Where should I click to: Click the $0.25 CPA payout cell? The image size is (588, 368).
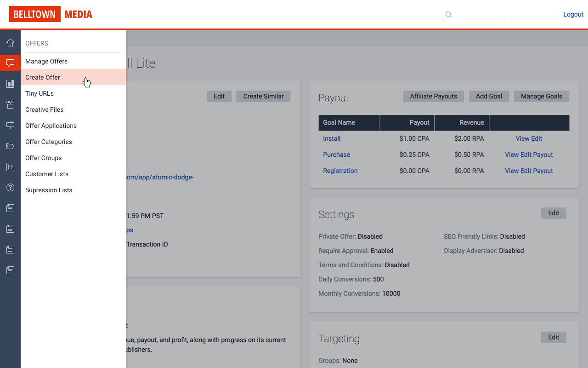pyautogui.click(x=414, y=155)
